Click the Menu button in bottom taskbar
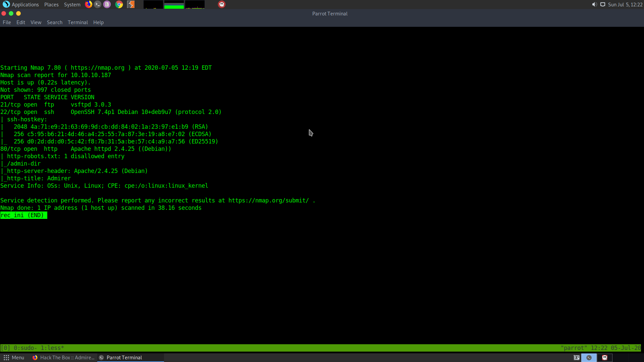 coord(14,358)
